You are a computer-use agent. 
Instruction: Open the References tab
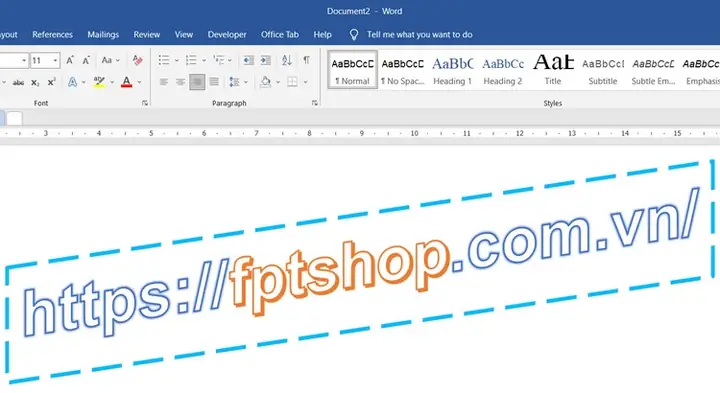click(52, 35)
